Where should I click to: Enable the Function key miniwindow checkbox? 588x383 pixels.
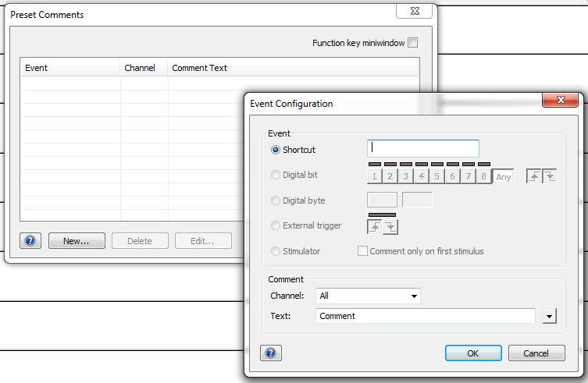(x=413, y=43)
